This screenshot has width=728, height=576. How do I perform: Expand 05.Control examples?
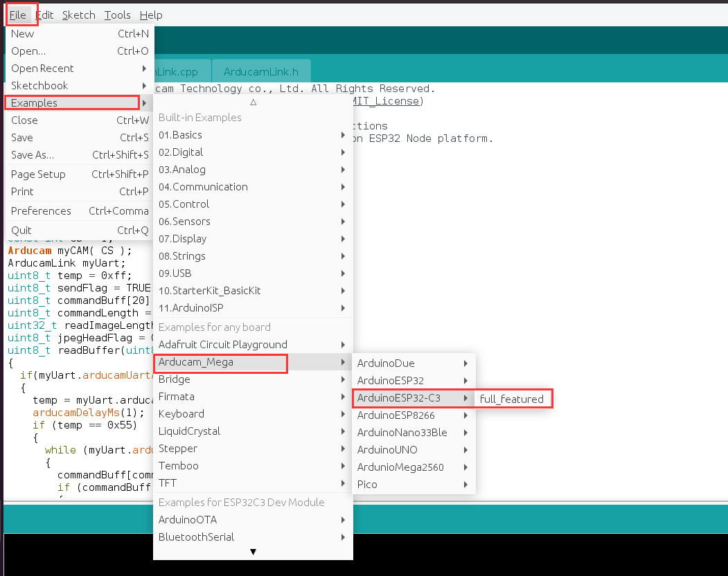point(253,204)
